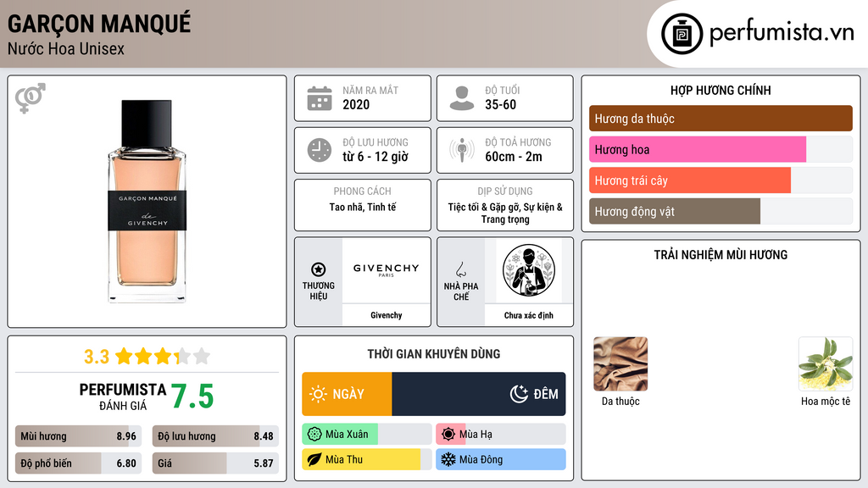Open the Givenchy brand logo link

tap(387, 270)
